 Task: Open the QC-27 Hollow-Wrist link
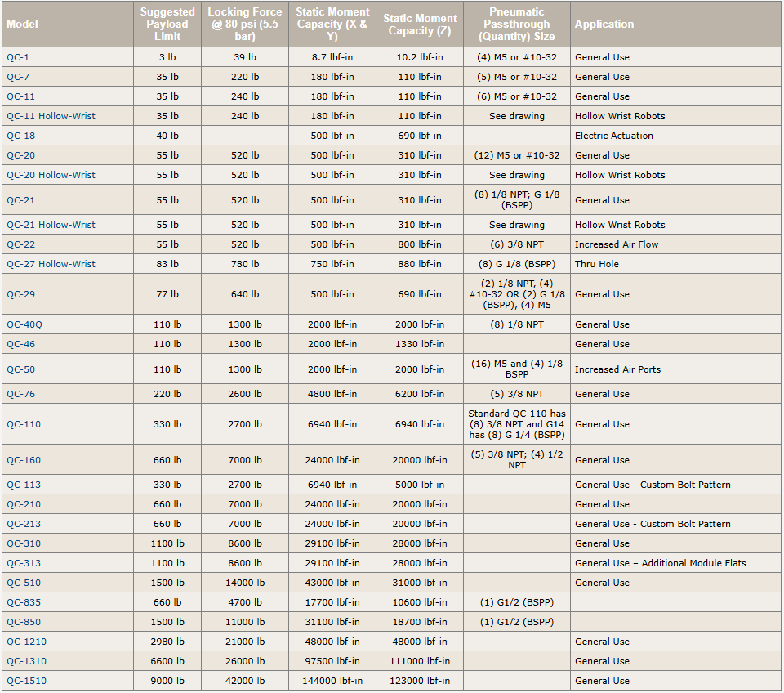tap(51, 264)
